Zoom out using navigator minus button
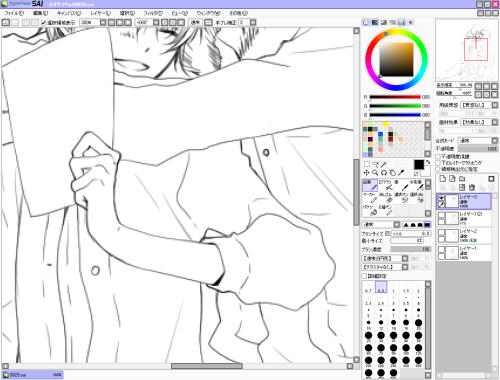Screen dimensions: 500x380 click(x=478, y=86)
